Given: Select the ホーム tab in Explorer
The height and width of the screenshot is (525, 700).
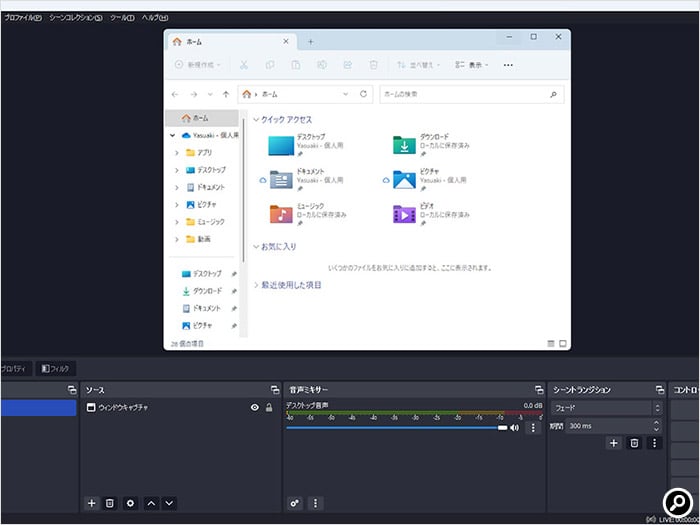Looking at the screenshot, I should [x=232, y=42].
